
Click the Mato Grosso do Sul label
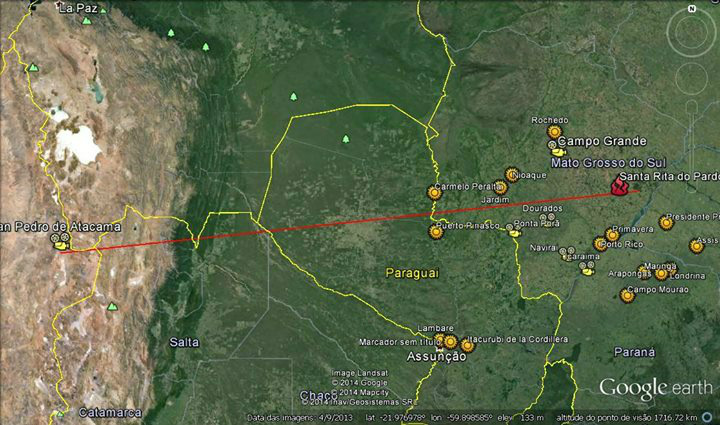608,163
